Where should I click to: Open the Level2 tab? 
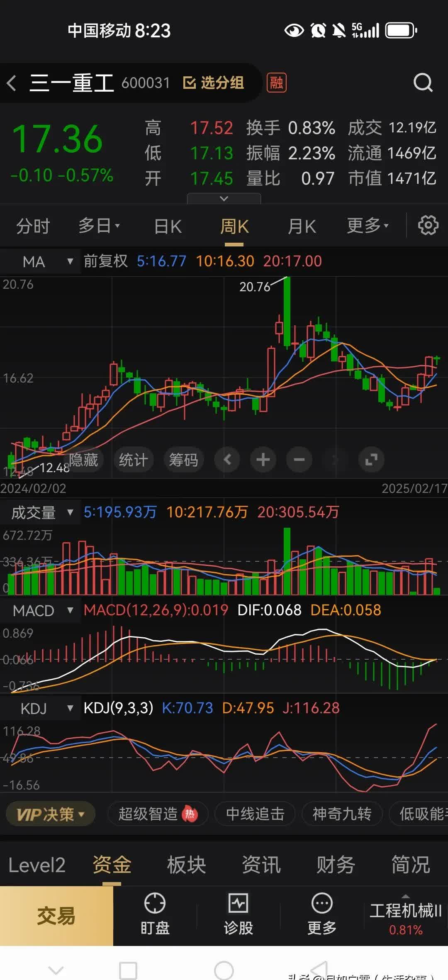[37, 865]
